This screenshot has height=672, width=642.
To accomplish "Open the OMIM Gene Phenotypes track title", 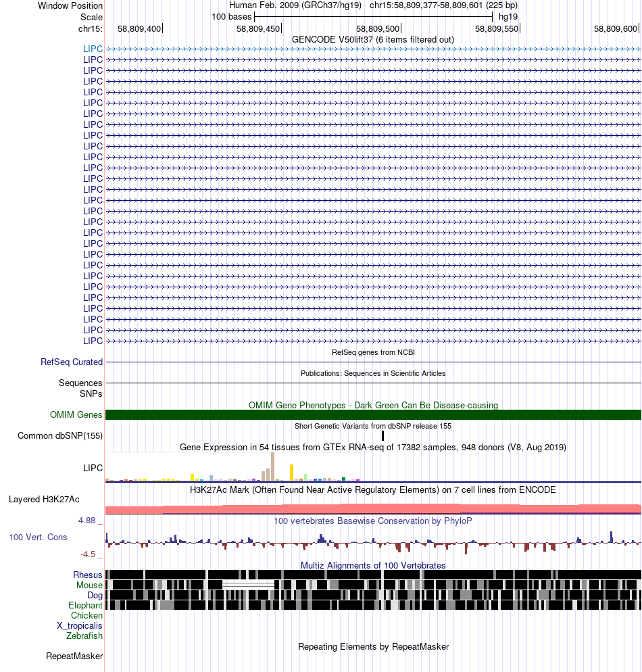I will (373, 405).
